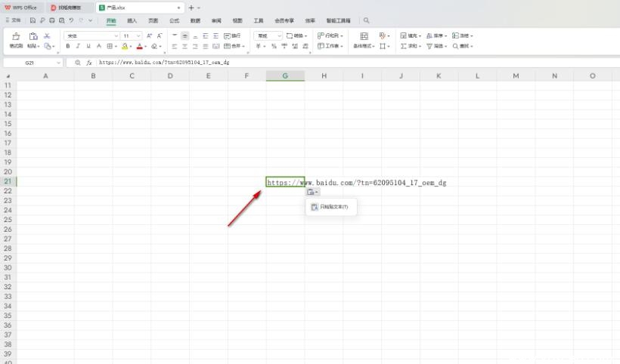620x364 pixels.
Task: Expand the quick access toolbar chevron
Action: click(91, 20)
